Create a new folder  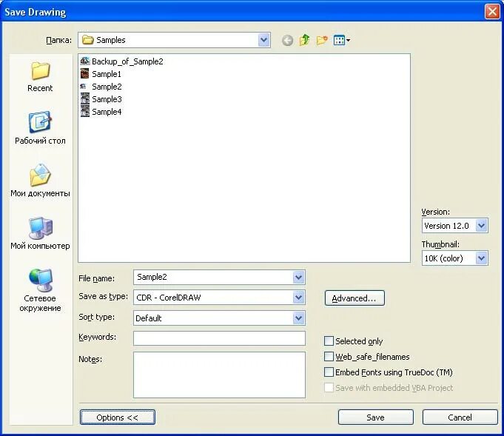click(x=322, y=40)
